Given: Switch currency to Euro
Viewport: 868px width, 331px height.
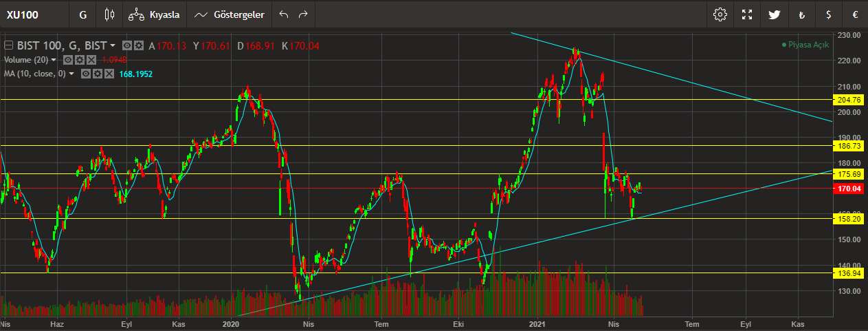Looking at the screenshot, I should pyautogui.click(x=856, y=14).
